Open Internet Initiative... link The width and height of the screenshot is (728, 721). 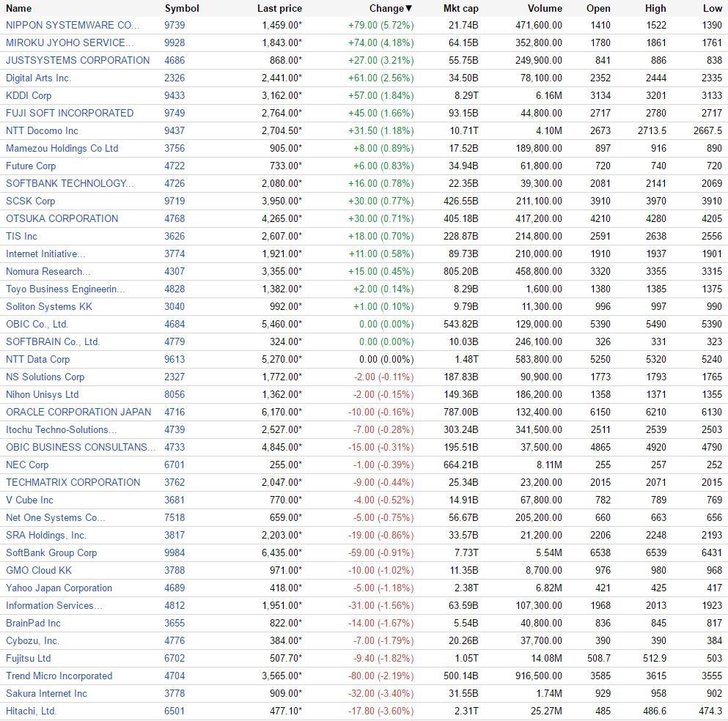point(45,254)
